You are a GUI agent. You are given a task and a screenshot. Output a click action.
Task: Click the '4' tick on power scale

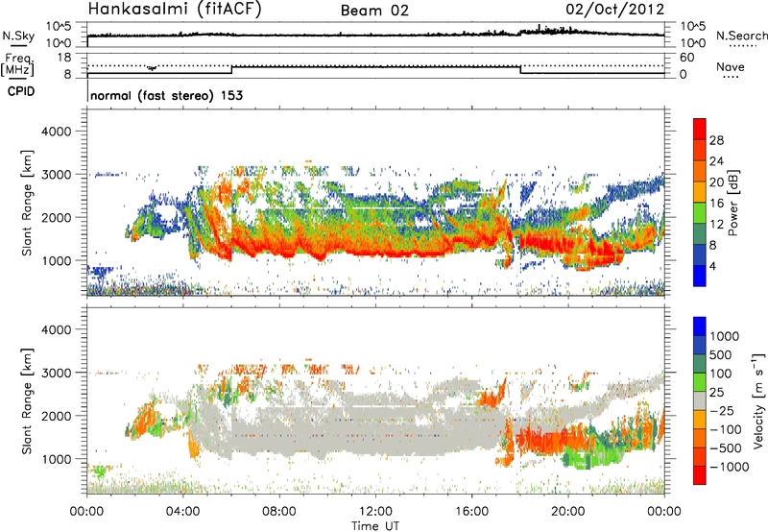[x=712, y=266]
